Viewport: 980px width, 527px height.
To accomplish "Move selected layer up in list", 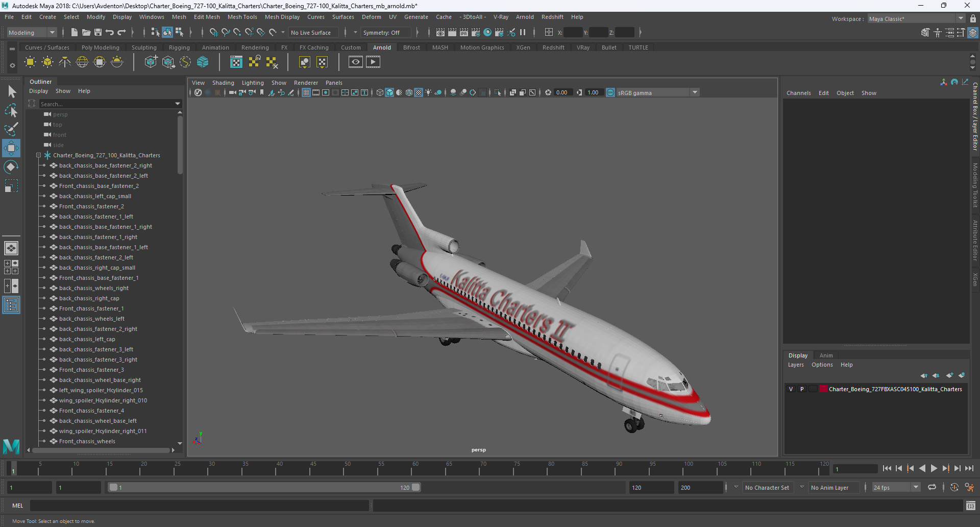I will pyautogui.click(x=924, y=375).
